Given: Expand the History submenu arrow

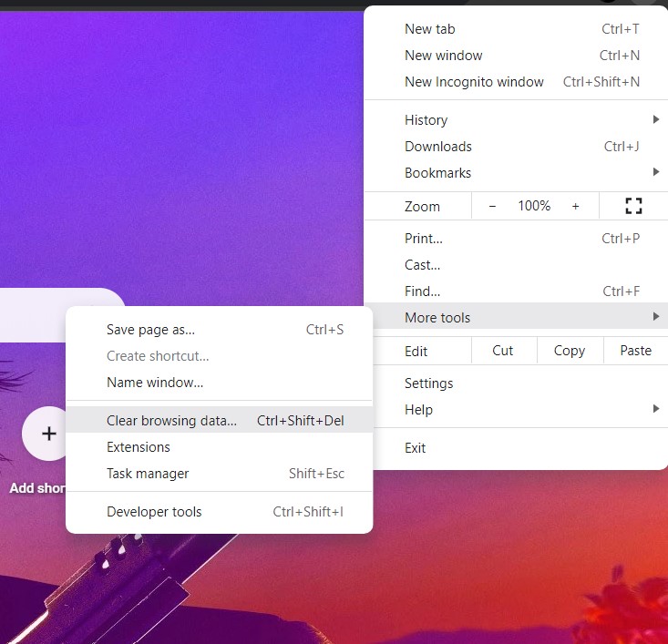Looking at the screenshot, I should 656,119.
